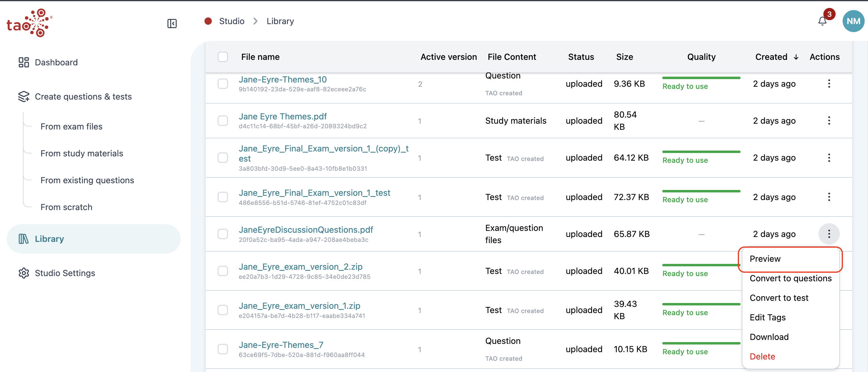The height and width of the screenshot is (372, 868).
Task: Open From existing questions in sidebar
Action: pos(87,181)
